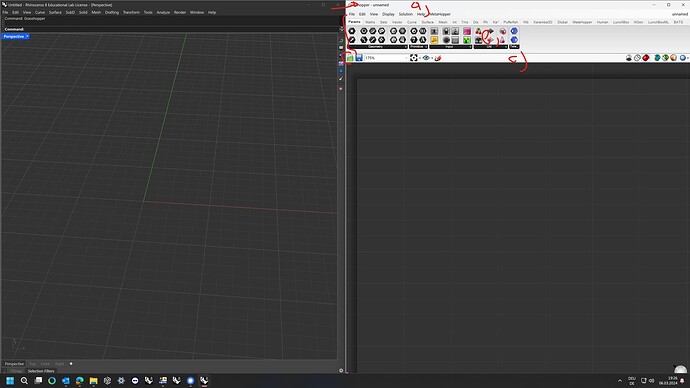This screenshot has width=690, height=388.
Task: Open Rhino Surface menu
Action: coord(55,12)
